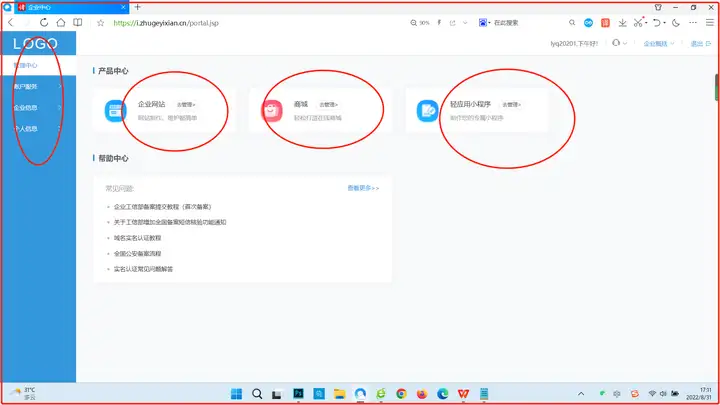
Task: Reload the page with the refresh icon
Action: click(44, 22)
